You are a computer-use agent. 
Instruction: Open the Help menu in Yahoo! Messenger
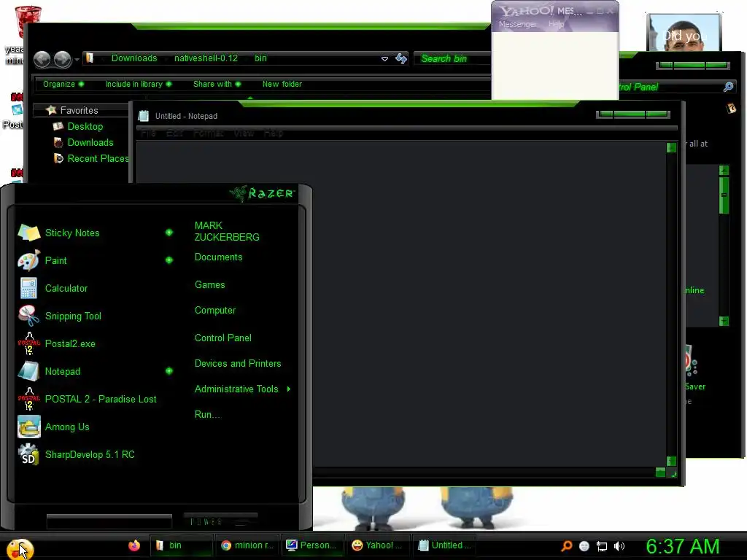coord(556,24)
